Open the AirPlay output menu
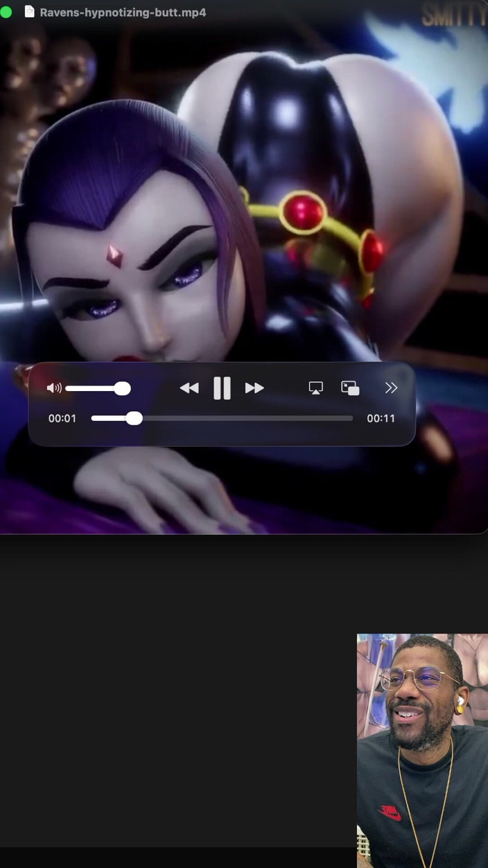488x868 pixels. click(x=315, y=388)
